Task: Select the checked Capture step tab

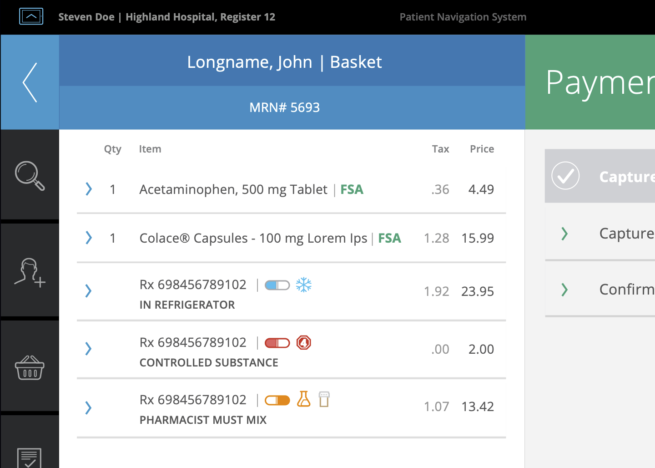Action: click(600, 177)
